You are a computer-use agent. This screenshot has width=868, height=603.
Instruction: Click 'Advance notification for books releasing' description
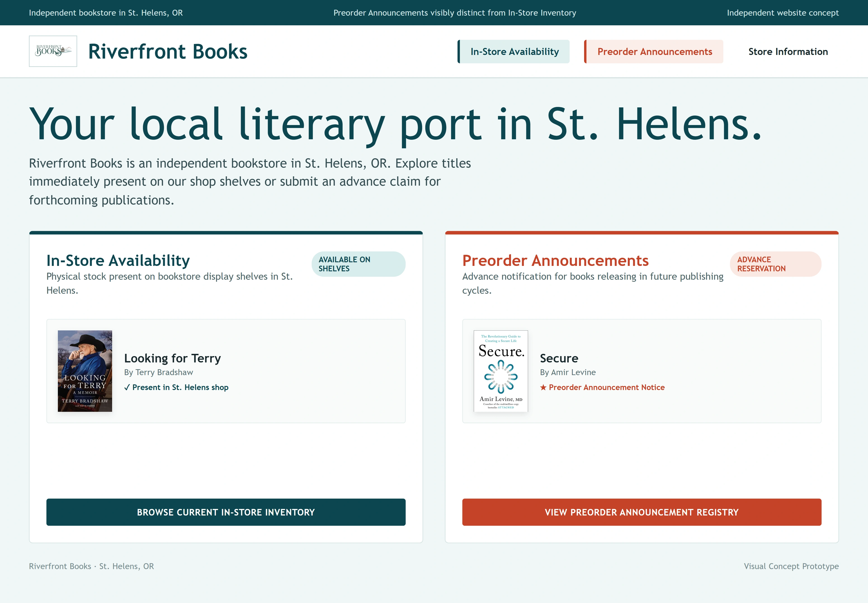[x=593, y=283]
